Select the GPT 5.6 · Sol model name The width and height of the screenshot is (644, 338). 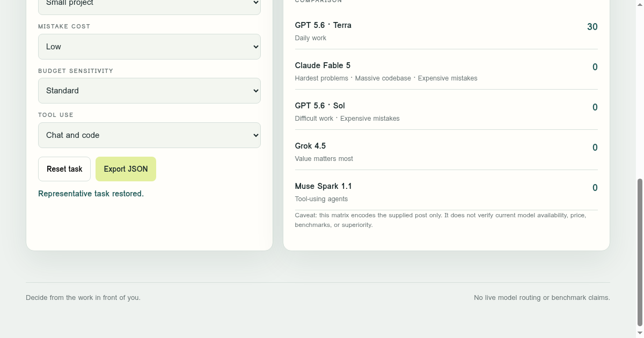coord(320,106)
